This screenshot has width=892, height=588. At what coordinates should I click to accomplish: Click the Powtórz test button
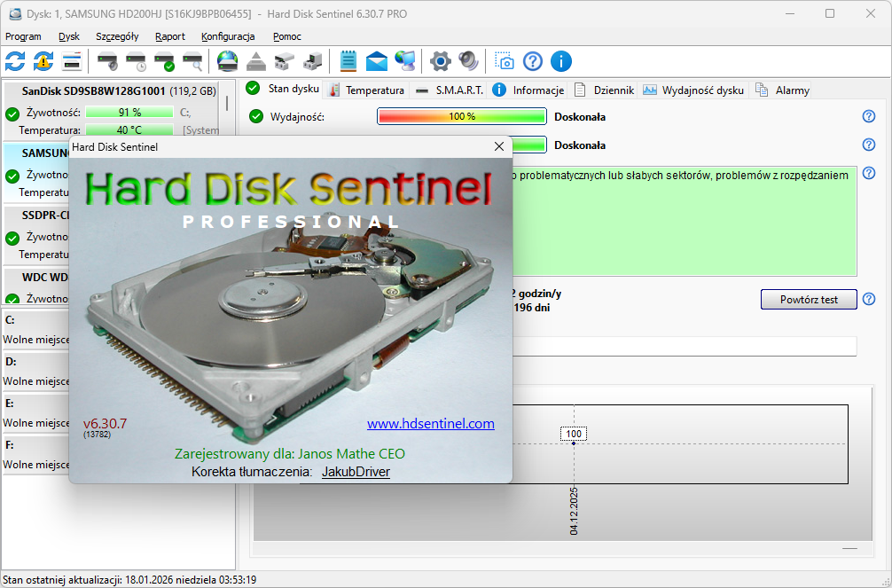(809, 300)
